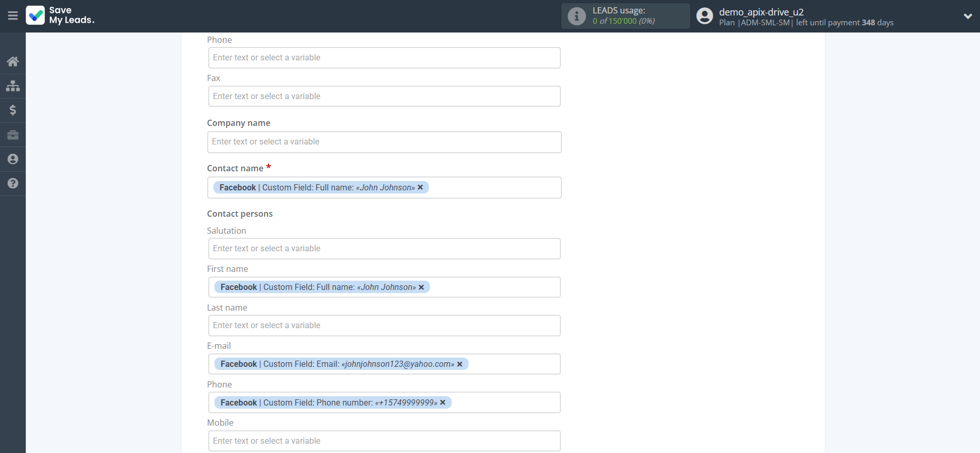Remove Email variable from E-mail field
Image resolution: width=980 pixels, height=453 pixels.
pos(460,364)
